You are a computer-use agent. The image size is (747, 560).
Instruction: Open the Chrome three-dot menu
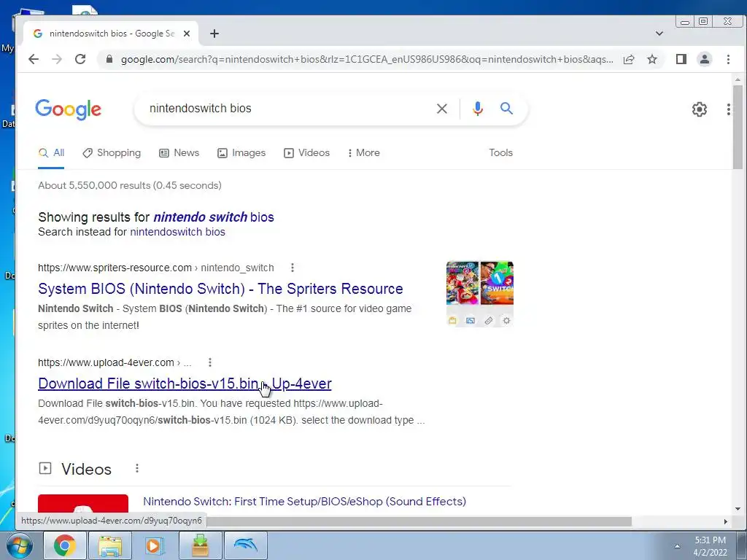point(728,59)
